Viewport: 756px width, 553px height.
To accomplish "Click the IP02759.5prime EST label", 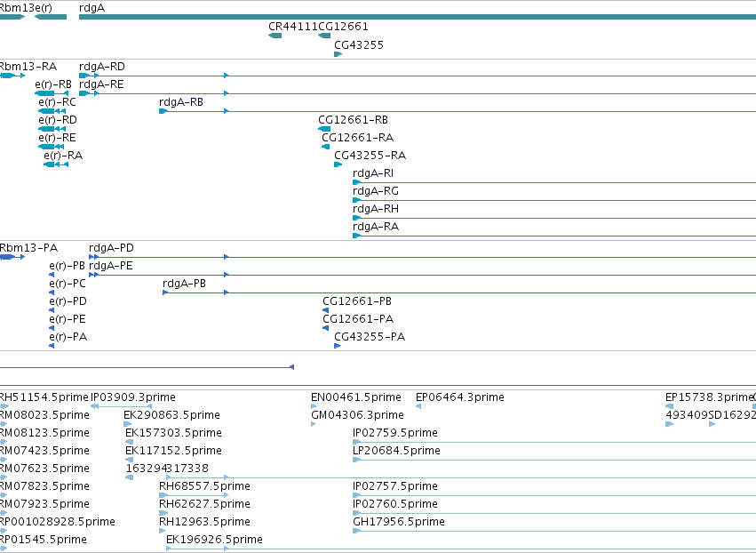I will tap(394, 433).
